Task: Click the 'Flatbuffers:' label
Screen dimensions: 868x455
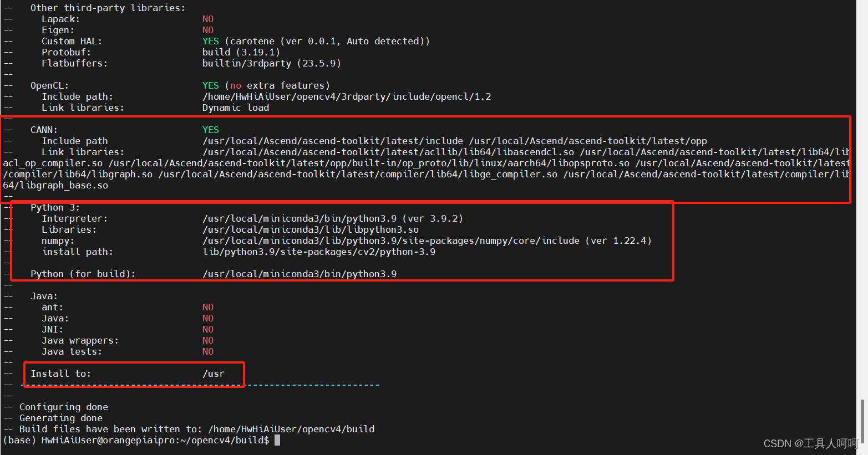Action: 75,63
